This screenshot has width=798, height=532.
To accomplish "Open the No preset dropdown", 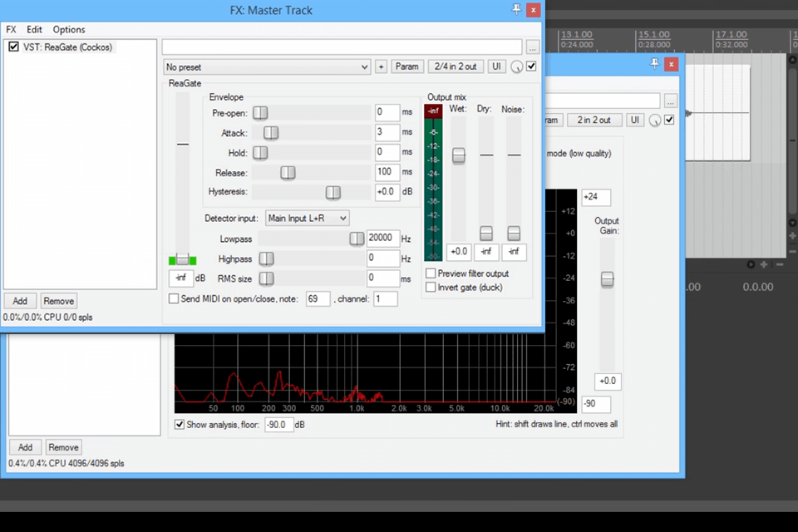I will pos(267,67).
